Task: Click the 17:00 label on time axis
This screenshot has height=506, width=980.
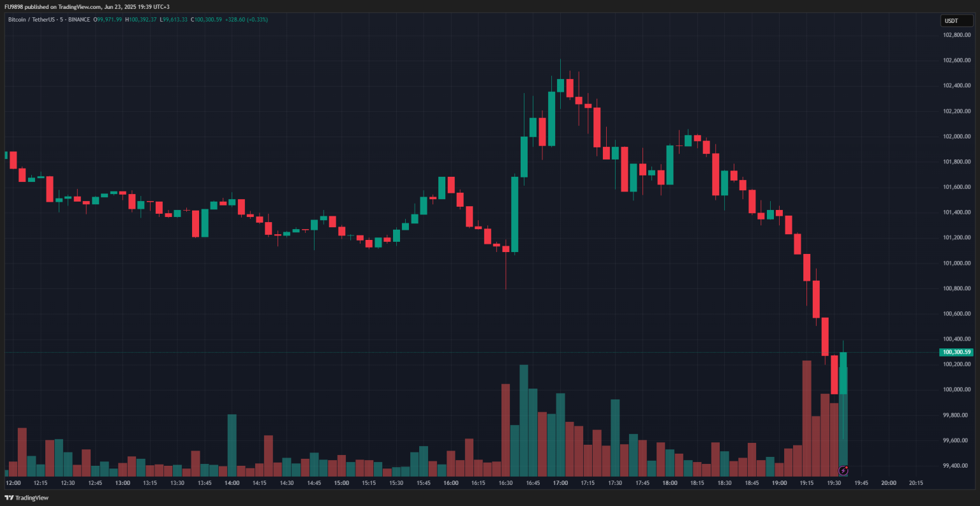Action: point(560,483)
